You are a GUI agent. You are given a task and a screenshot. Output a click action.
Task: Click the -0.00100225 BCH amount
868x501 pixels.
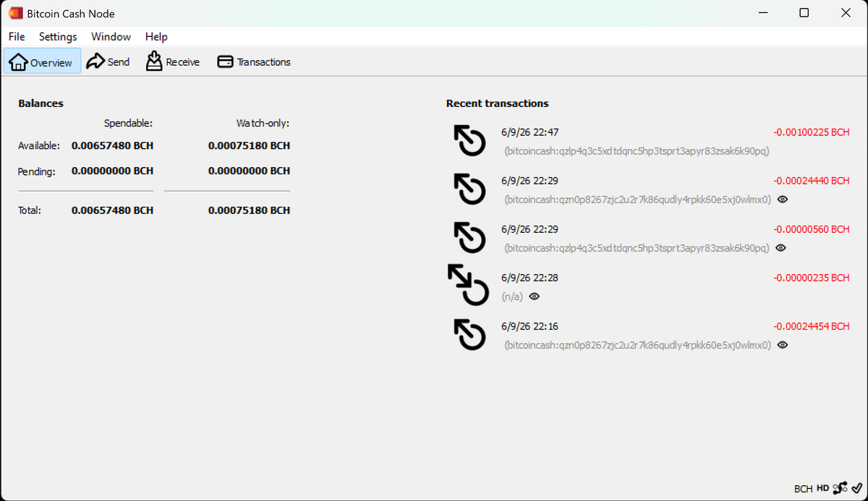(x=811, y=132)
